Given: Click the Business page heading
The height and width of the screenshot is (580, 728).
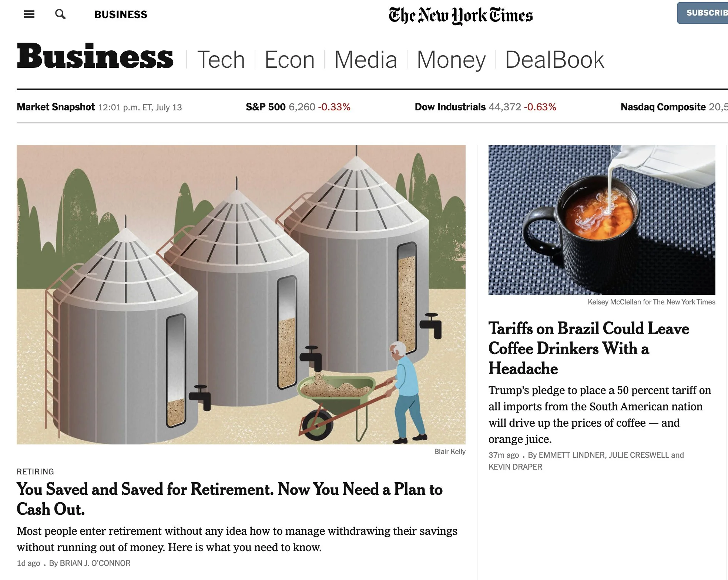Looking at the screenshot, I should 95,56.
